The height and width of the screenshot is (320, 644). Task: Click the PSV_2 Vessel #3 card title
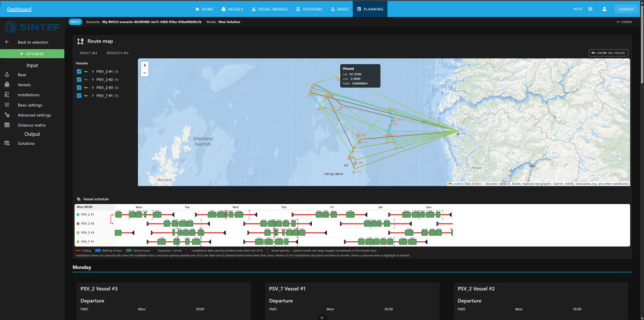[99, 289]
